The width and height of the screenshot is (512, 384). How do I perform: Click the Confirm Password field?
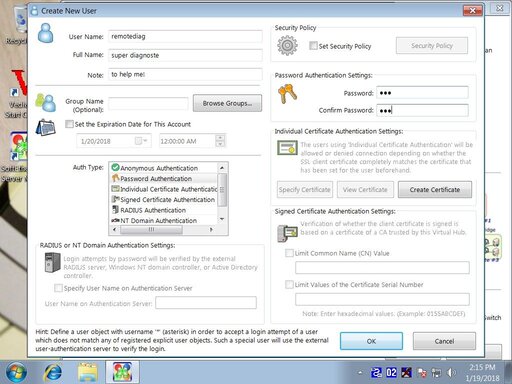tap(422, 110)
